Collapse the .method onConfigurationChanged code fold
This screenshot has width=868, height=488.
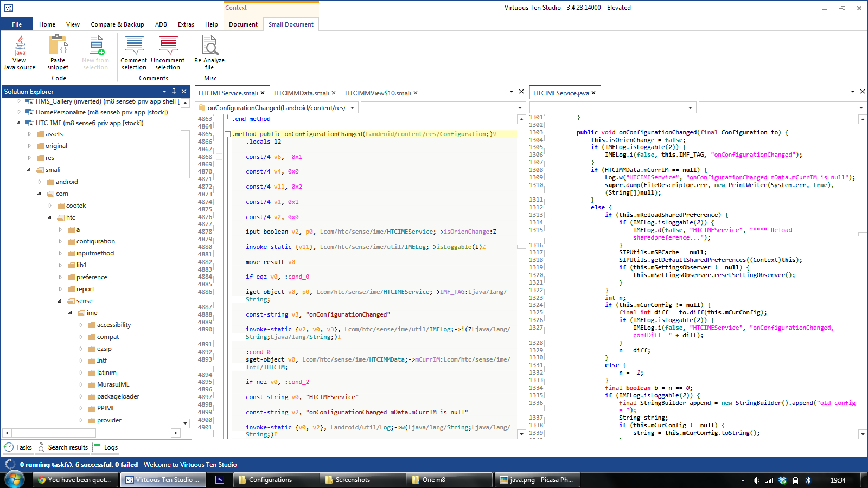point(227,134)
